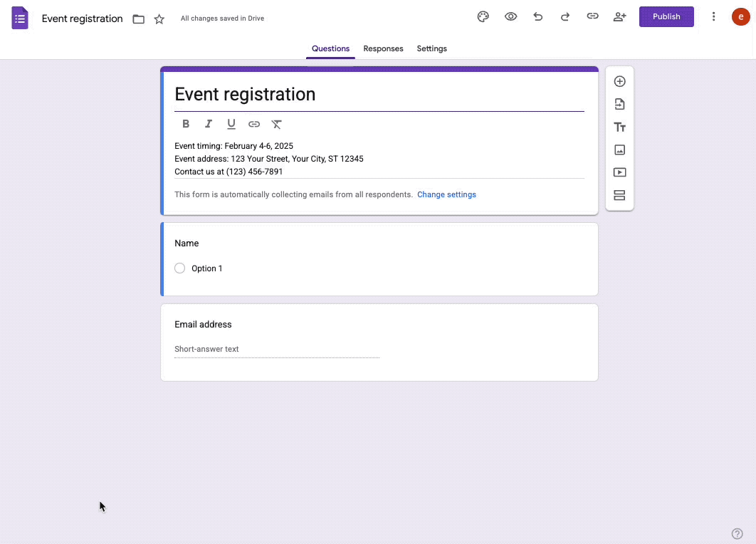
Task: Switch to the Responses tab
Action: coord(383,48)
